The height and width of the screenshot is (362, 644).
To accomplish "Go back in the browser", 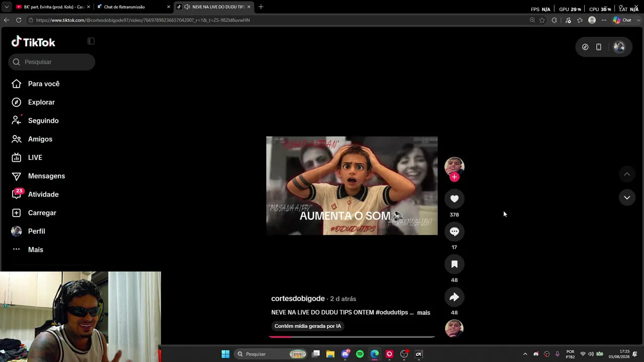I will 7,20.
